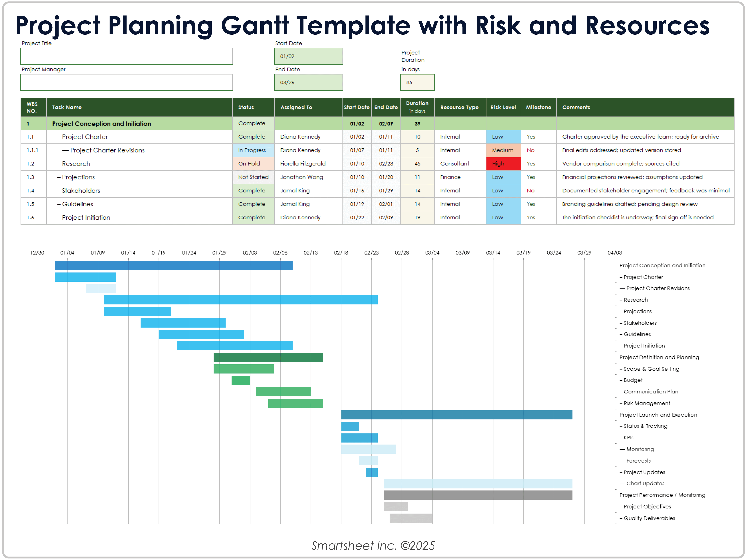This screenshot has height=560, width=747.
Task: Select the Project Charter Revisions task
Action: coord(107,150)
